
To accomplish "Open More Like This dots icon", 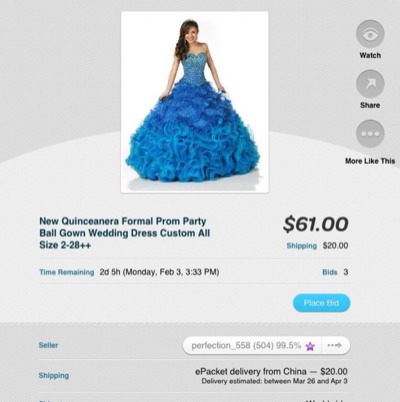I will (370, 134).
